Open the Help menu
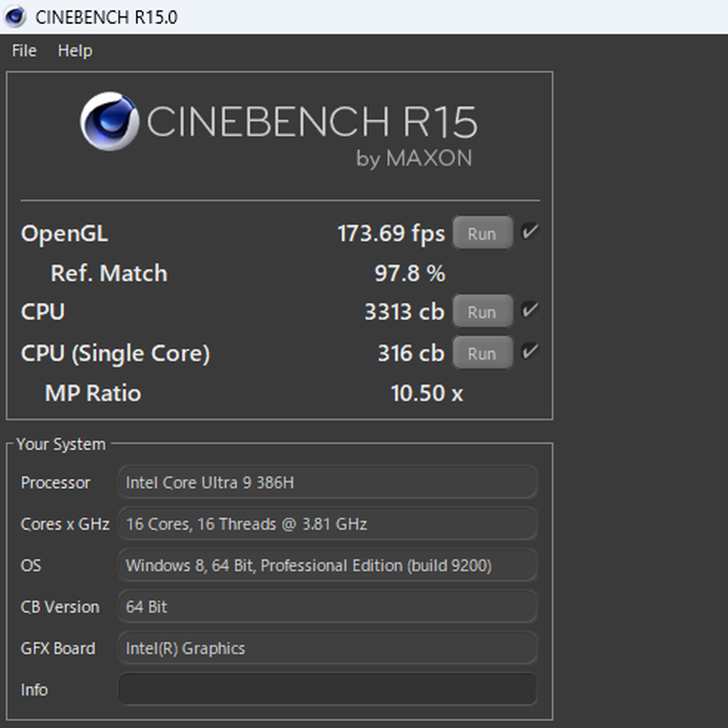This screenshot has height=728, width=728. 75,50
